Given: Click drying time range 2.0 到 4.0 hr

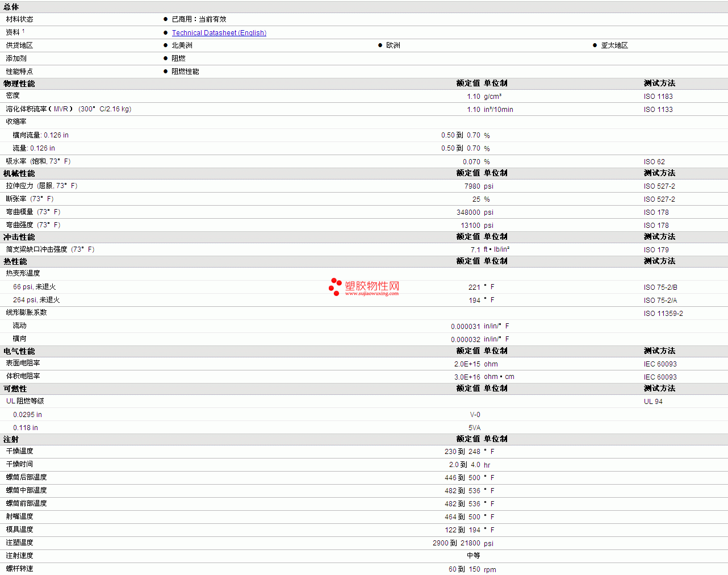Looking at the screenshot, I should click(x=470, y=465).
